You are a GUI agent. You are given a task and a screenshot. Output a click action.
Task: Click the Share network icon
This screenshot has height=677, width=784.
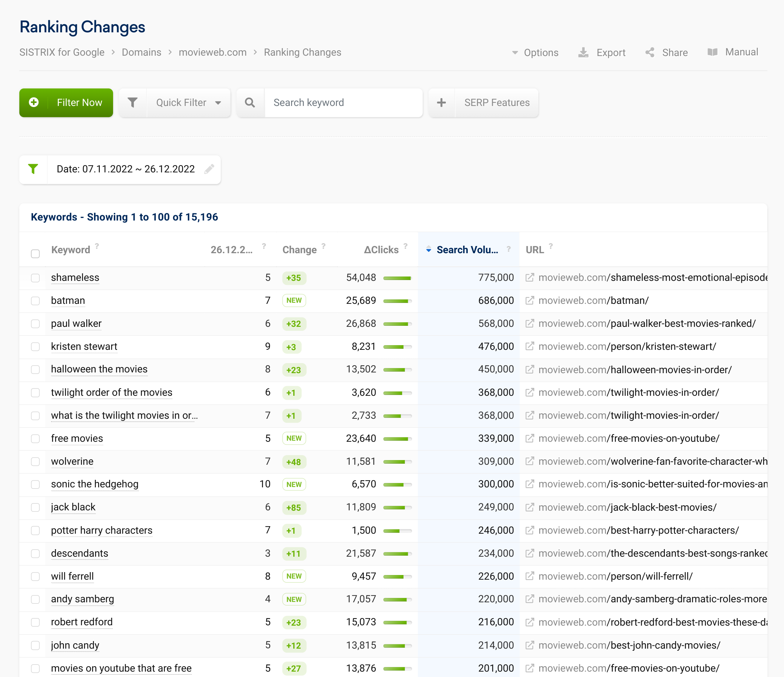(650, 52)
